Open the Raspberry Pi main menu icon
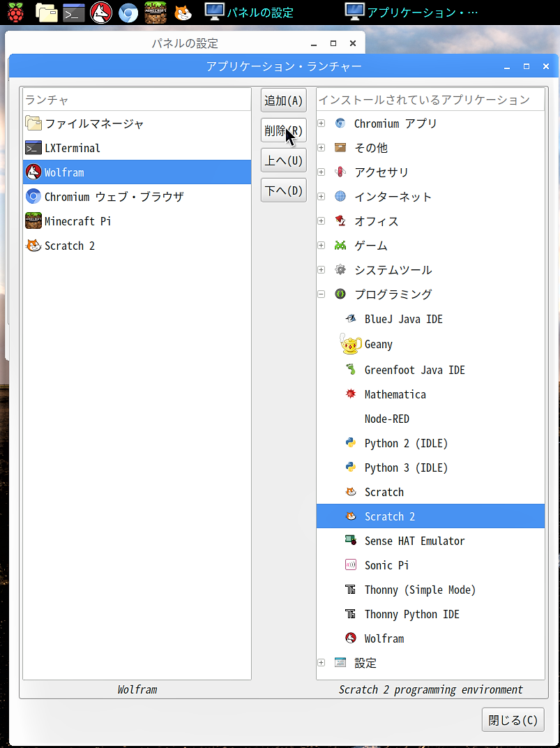This screenshot has height=748, width=560. pyautogui.click(x=16, y=13)
